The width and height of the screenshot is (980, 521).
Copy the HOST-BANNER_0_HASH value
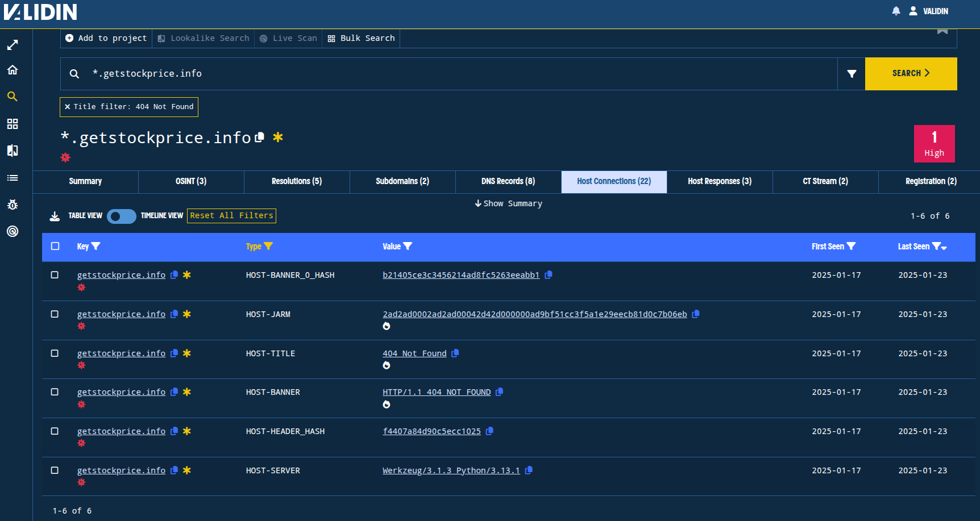tap(549, 275)
